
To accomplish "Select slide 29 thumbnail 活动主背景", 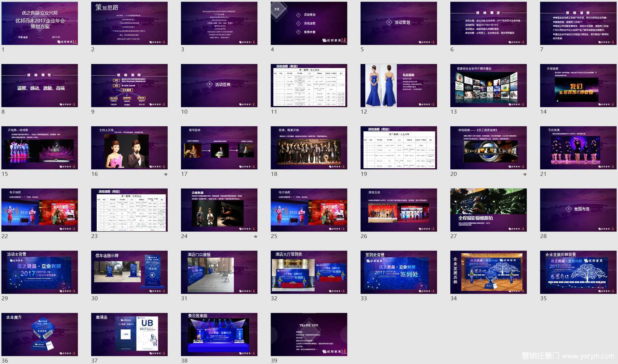I will [x=40, y=272].
